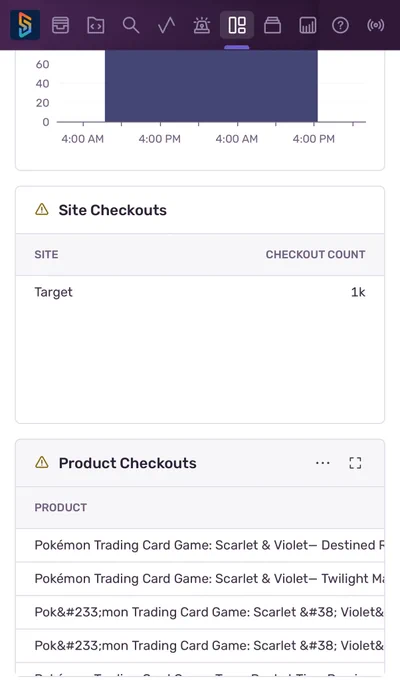Open the Releases stack icon

coord(272,25)
